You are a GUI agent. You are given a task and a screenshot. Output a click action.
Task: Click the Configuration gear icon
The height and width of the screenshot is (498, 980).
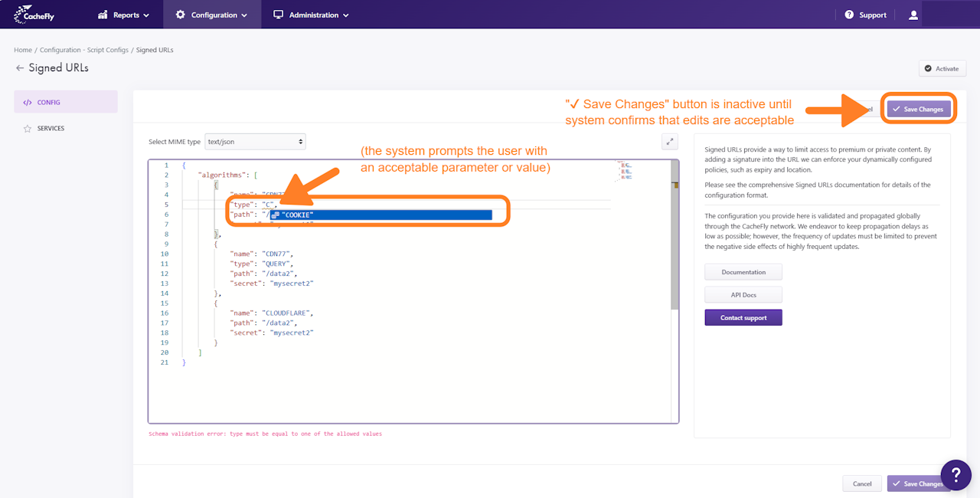point(180,15)
